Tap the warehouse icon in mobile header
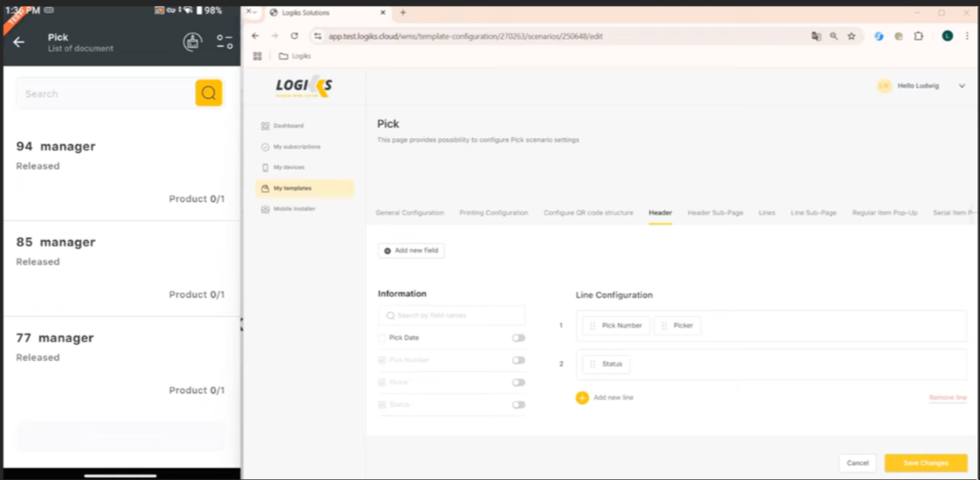The image size is (980, 480). 192,42
